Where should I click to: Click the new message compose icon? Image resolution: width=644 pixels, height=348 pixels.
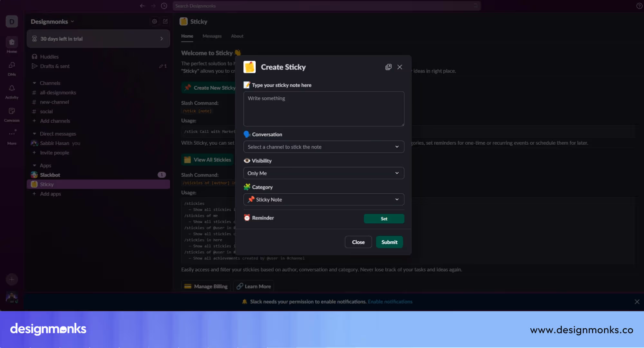point(165,21)
